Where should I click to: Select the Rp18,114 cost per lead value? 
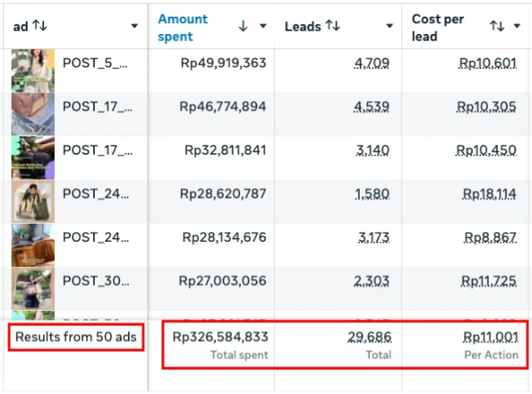(490, 194)
